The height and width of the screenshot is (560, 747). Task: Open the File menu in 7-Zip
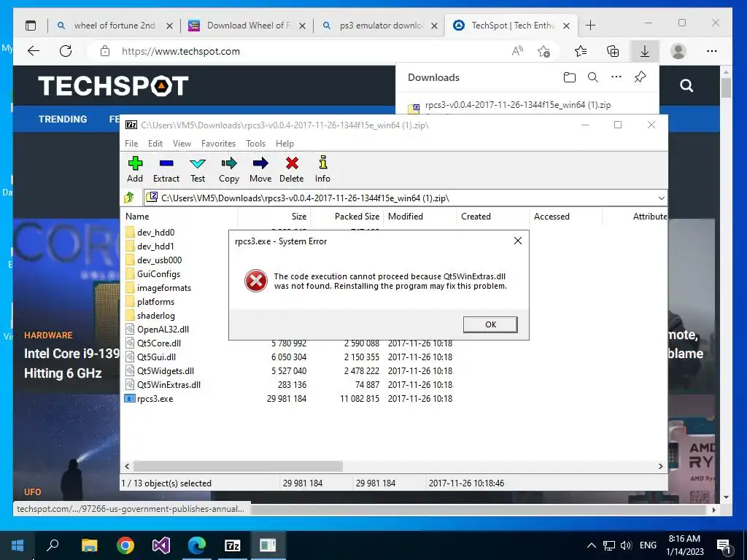click(131, 144)
